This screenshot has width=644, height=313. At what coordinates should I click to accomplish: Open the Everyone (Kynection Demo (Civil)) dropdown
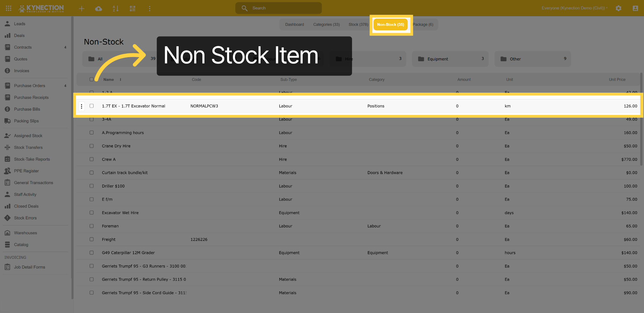(x=575, y=8)
